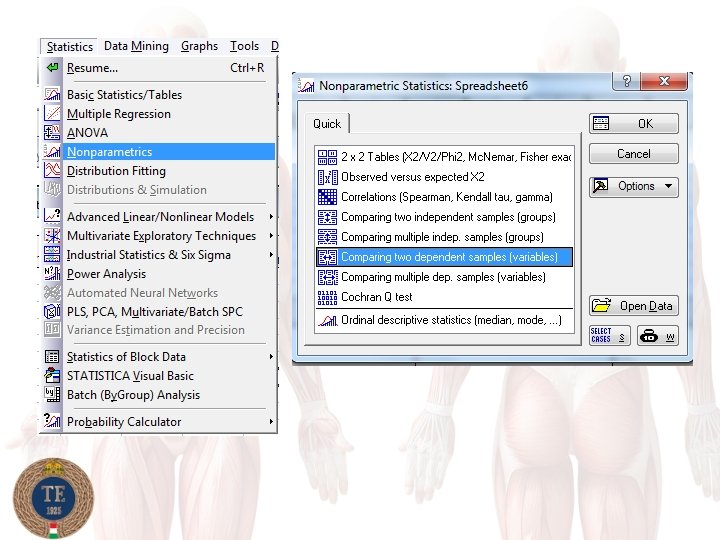Open the Graphs menu
The width and height of the screenshot is (720, 540).
(x=199, y=46)
